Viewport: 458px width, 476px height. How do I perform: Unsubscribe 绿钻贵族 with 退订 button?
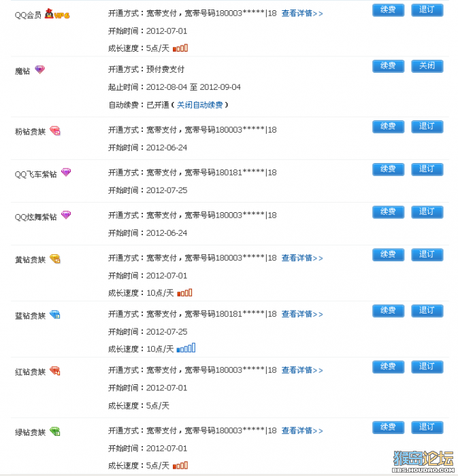[x=427, y=427]
